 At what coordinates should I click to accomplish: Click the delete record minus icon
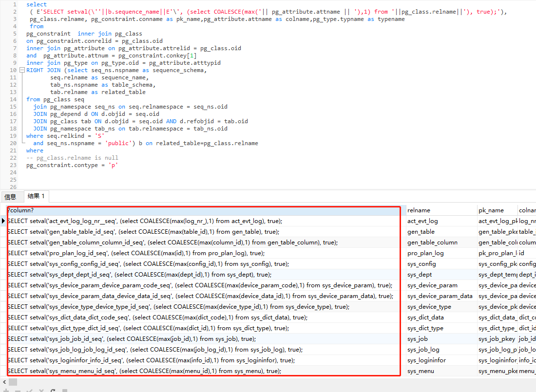18,391
